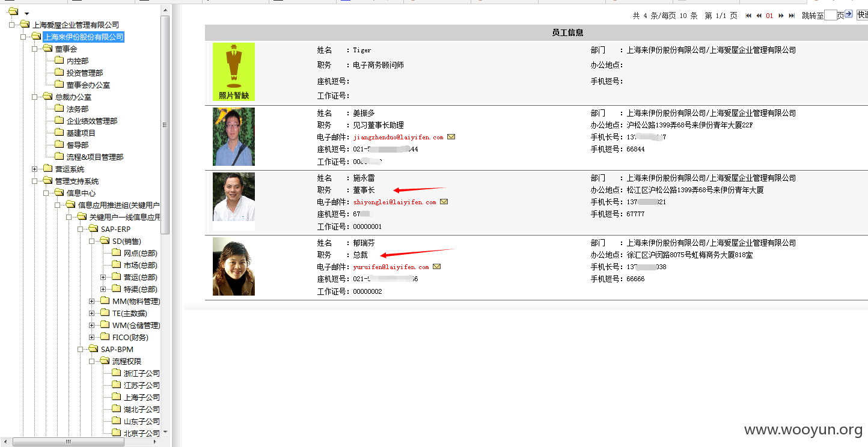Image resolution: width=868 pixels, height=447 pixels.
Task: Click the envelope icon after yuruifen@laiyifen.com
Action: (x=437, y=267)
